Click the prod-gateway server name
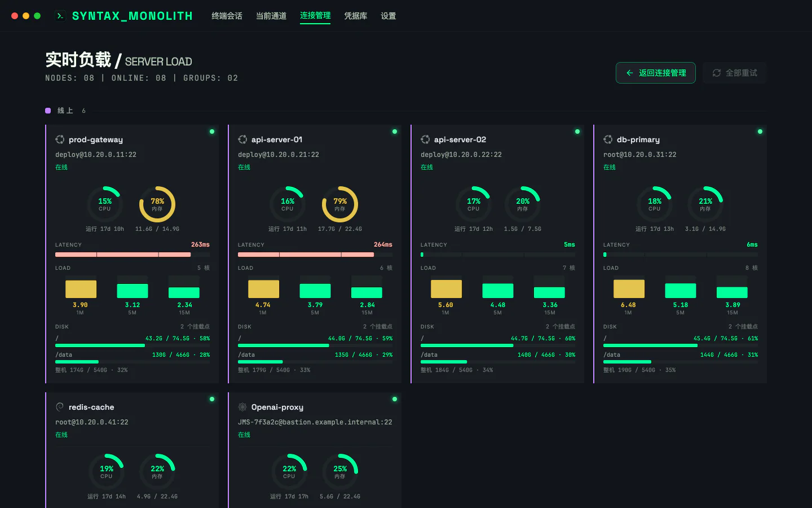The width and height of the screenshot is (812, 508). tap(96, 139)
